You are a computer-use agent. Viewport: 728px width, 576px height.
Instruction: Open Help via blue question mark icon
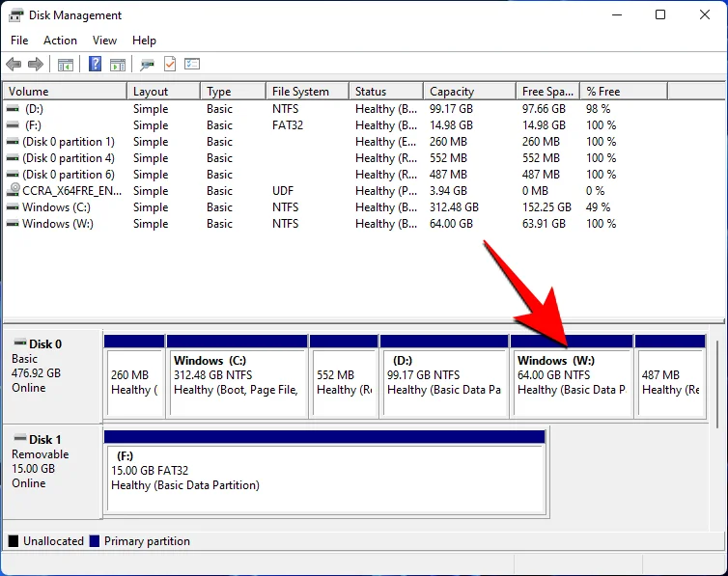coord(96,65)
